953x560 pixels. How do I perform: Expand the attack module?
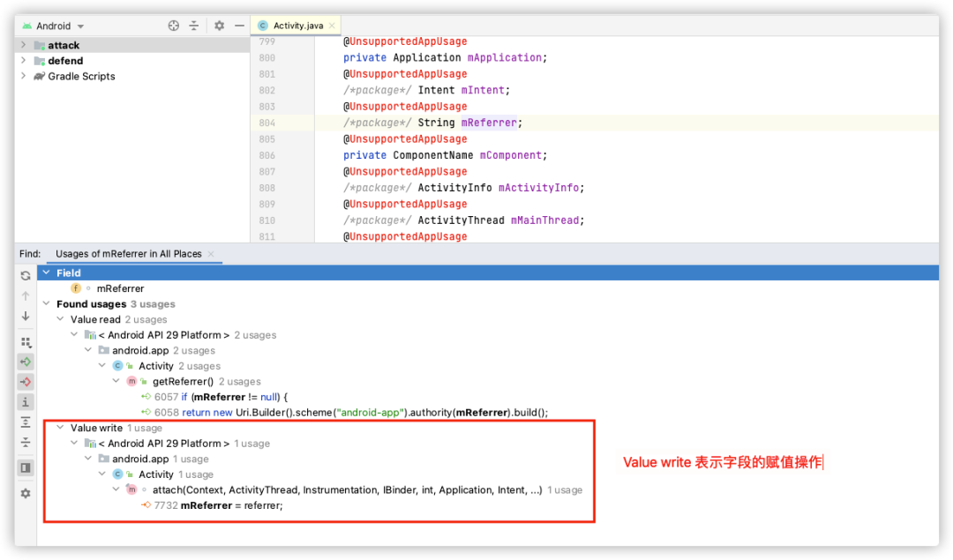click(23, 45)
